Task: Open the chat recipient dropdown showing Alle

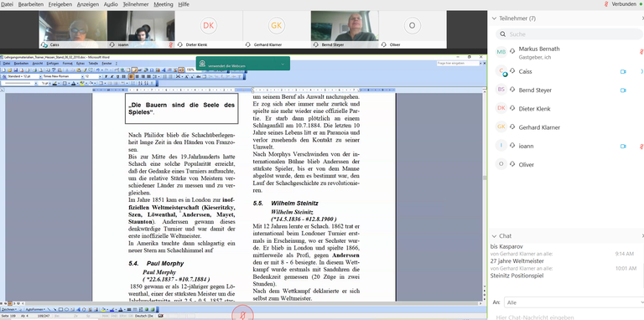Action: point(573,302)
